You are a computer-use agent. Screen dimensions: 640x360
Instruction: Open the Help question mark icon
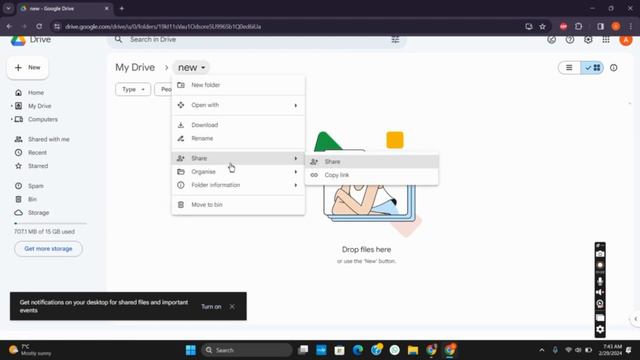click(x=570, y=40)
